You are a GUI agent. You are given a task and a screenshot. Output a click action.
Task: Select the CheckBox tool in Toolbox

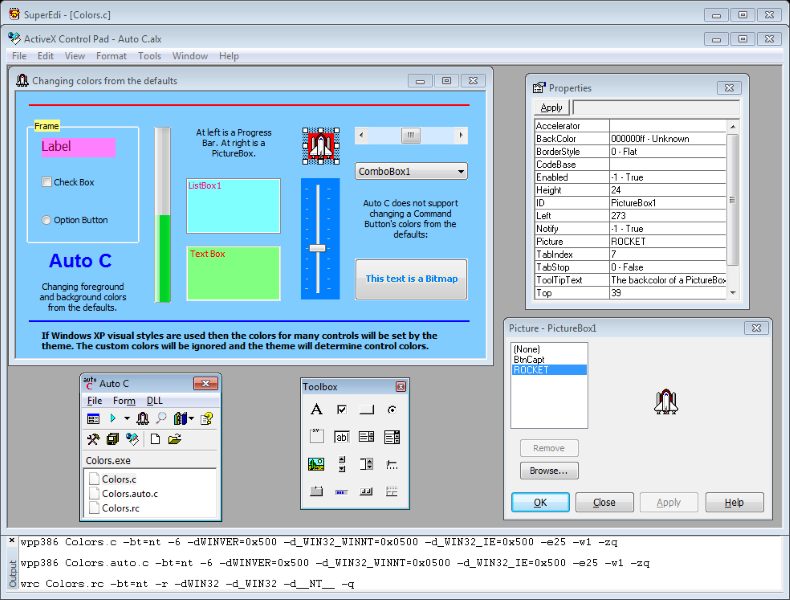342,409
